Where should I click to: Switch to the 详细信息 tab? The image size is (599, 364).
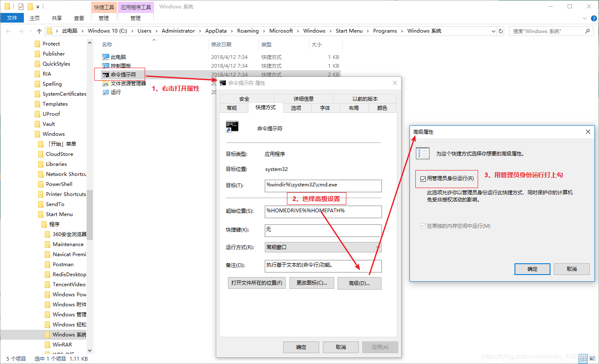pyautogui.click(x=304, y=99)
